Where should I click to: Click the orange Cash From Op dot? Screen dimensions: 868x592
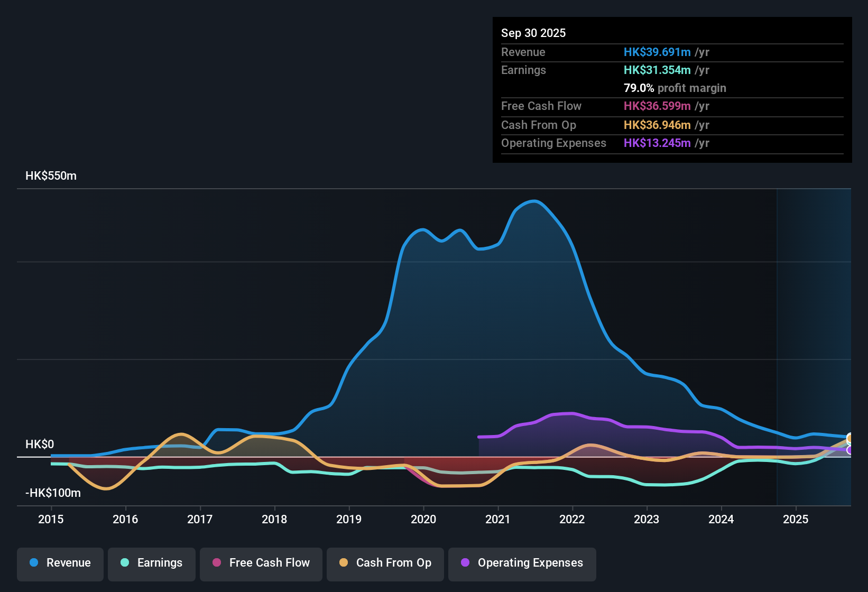pos(344,563)
